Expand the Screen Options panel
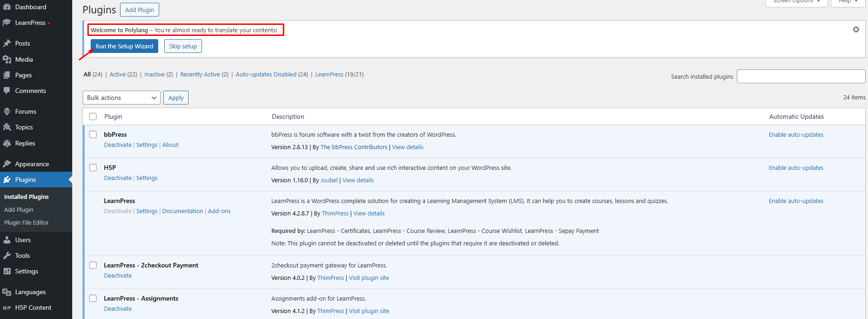The width and height of the screenshot is (868, 319). pos(796,2)
